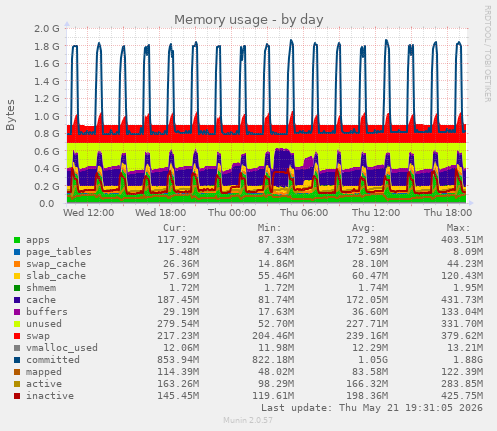This screenshot has width=497, height=431.
Task: Click the chart title 'Memory usage - by day'
Action: click(249, 20)
